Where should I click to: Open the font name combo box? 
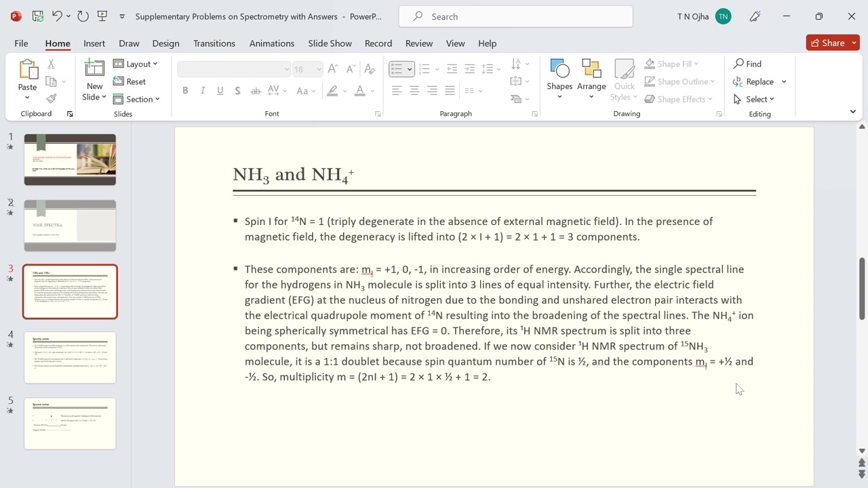click(234, 69)
